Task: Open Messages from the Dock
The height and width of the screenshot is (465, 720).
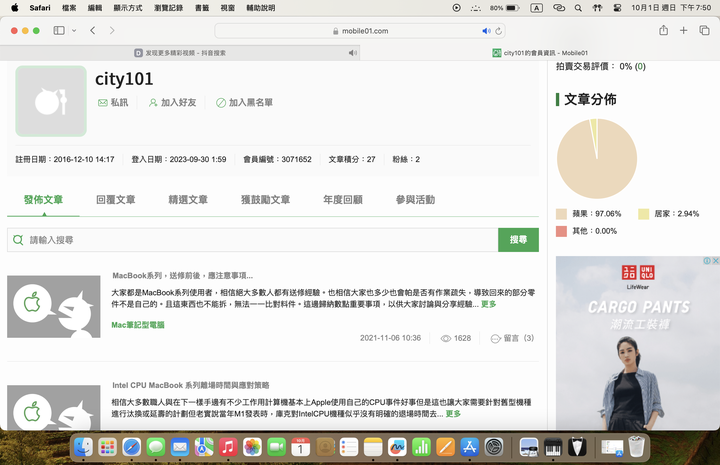Action: (156, 447)
